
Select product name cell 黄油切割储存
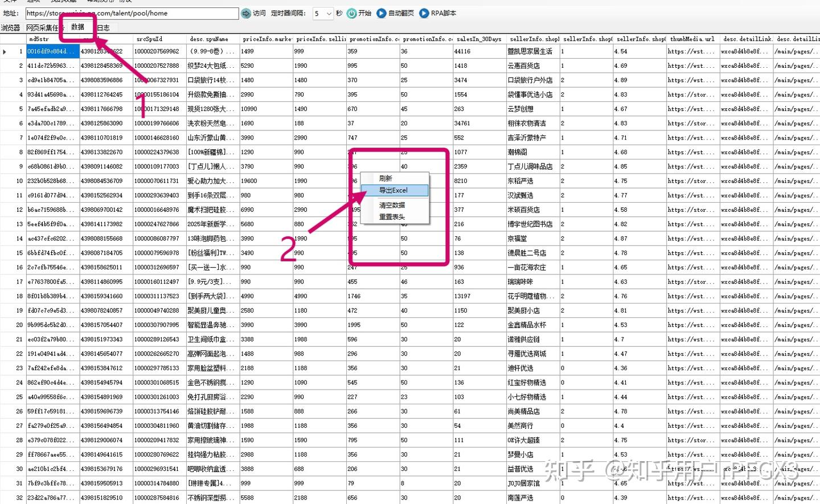coord(213,426)
